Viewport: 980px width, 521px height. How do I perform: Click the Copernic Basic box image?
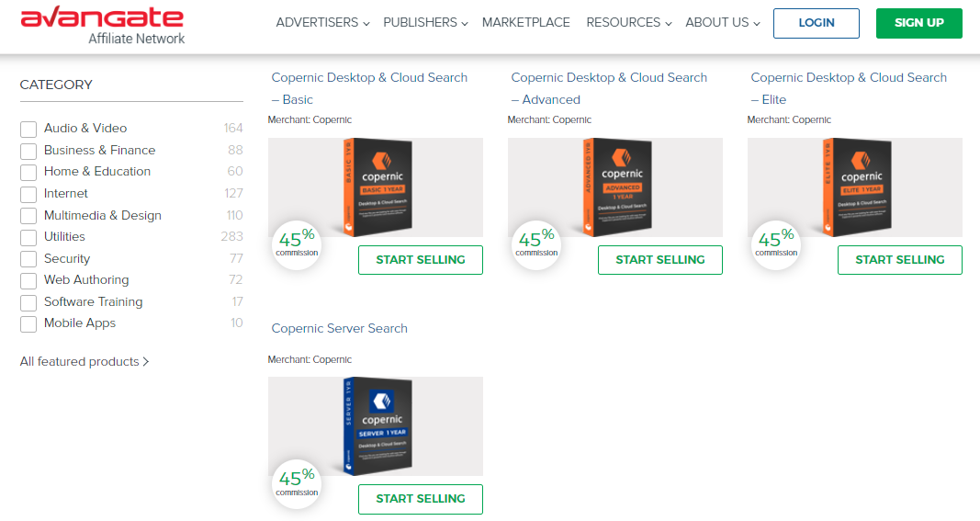(x=376, y=187)
